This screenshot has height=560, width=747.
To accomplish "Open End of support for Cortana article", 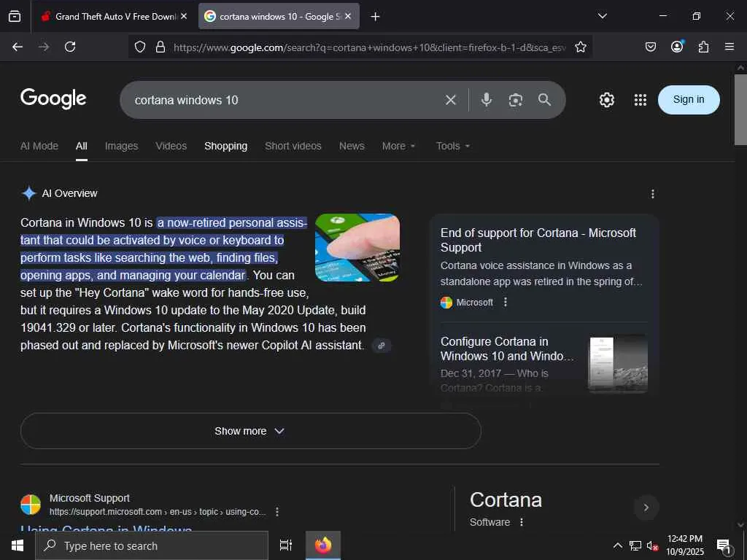I will pos(538,240).
